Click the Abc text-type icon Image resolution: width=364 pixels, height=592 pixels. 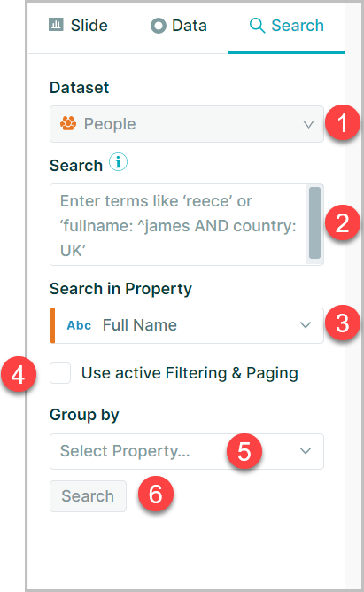point(79,325)
